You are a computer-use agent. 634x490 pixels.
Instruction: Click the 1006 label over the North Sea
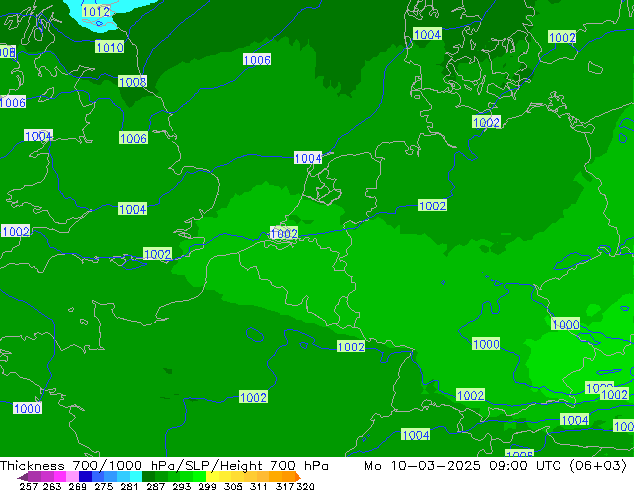click(257, 60)
